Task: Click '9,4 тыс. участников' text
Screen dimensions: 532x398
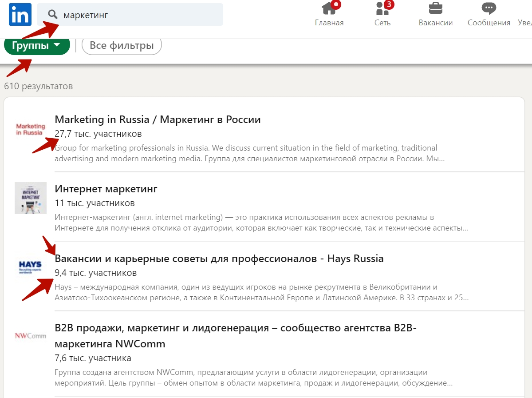Action: 96,273
